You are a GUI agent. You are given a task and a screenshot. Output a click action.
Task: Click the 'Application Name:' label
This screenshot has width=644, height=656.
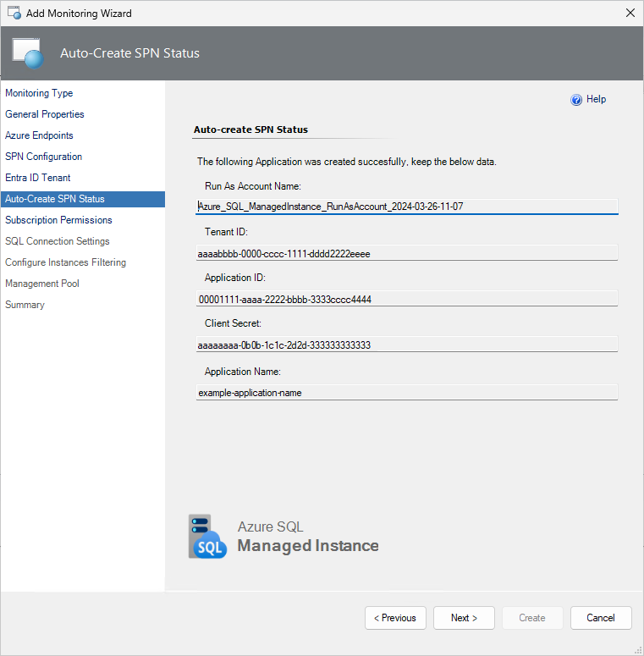pos(243,372)
